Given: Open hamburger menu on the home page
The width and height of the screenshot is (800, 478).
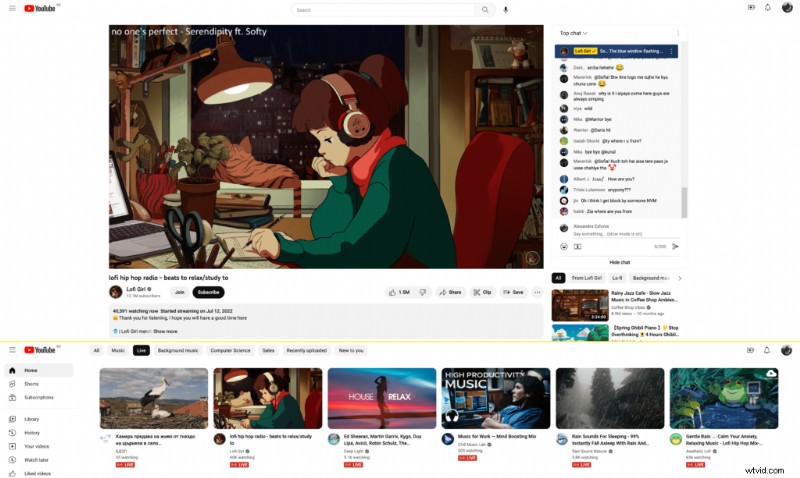Looking at the screenshot, I should coord(12,350).
